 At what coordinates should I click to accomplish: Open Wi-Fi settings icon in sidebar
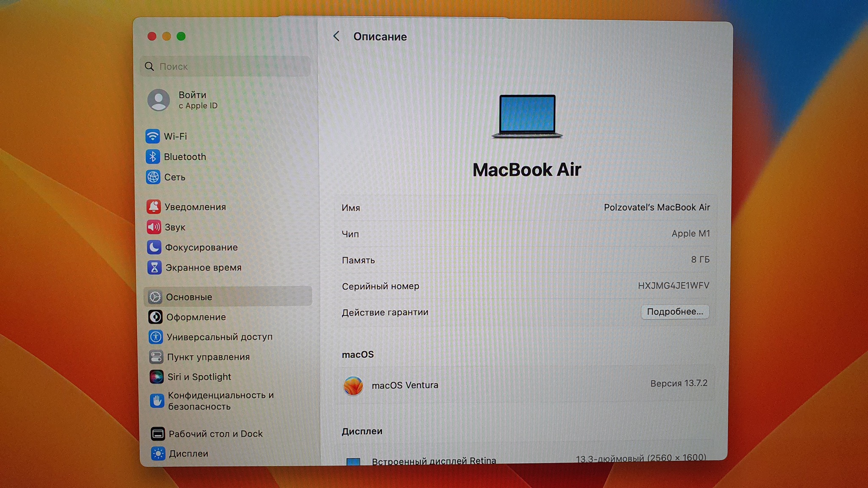point(153,136)
